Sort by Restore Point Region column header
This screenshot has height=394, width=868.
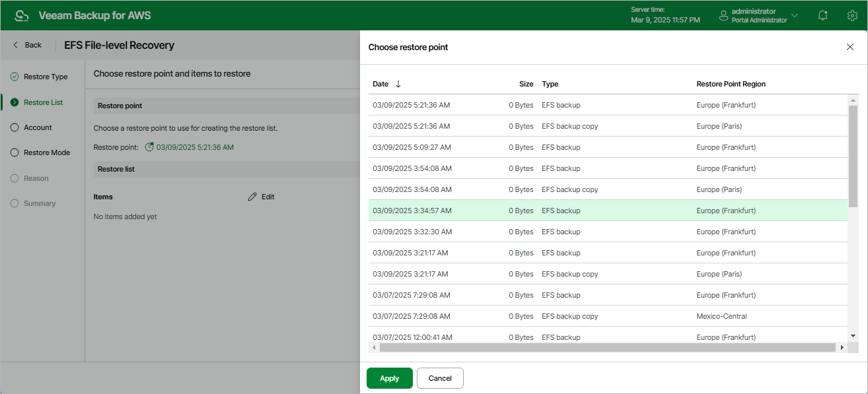coord(731,84)
